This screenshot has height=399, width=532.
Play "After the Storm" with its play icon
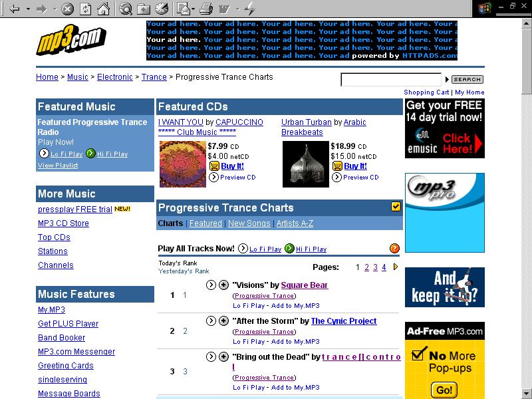(x=211, y=321)
